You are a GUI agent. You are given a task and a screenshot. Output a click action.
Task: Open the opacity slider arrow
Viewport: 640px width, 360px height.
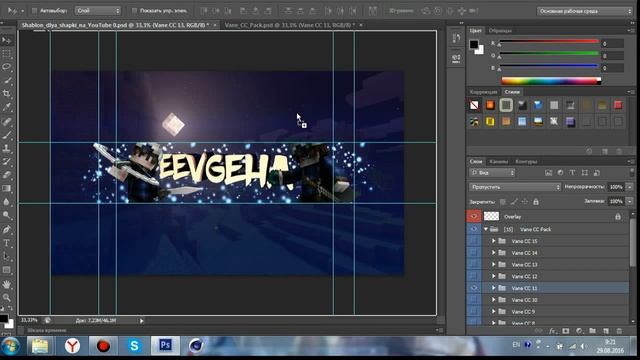coord(629,187)
